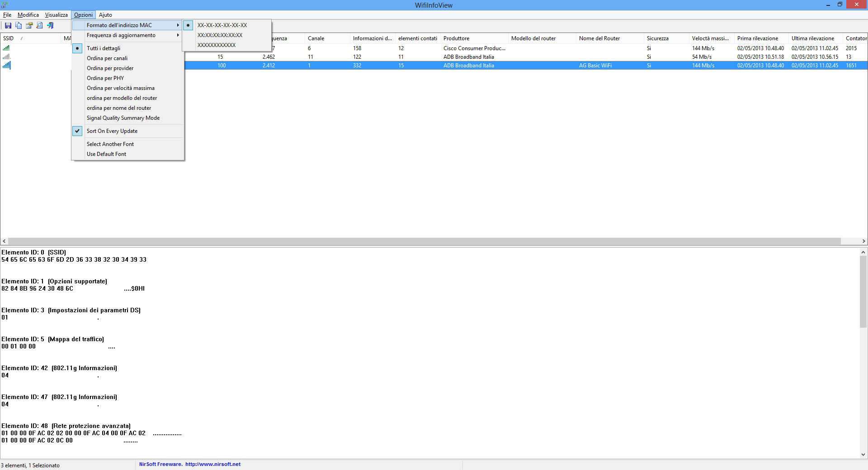Select the Cisco Consumer Produc... cell
The height and width of the screenshot is (470, 868).
pos(474,48)
